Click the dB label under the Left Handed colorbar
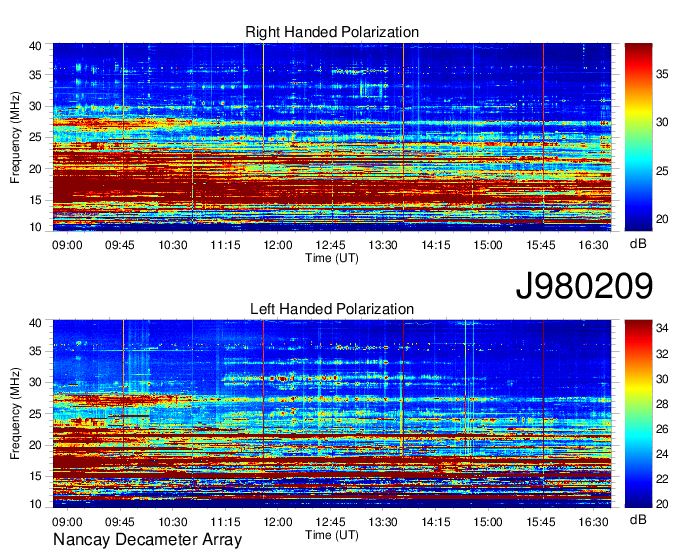Viewport: 680px width, 552px height. pyautogui.click(x=638, y=520)
